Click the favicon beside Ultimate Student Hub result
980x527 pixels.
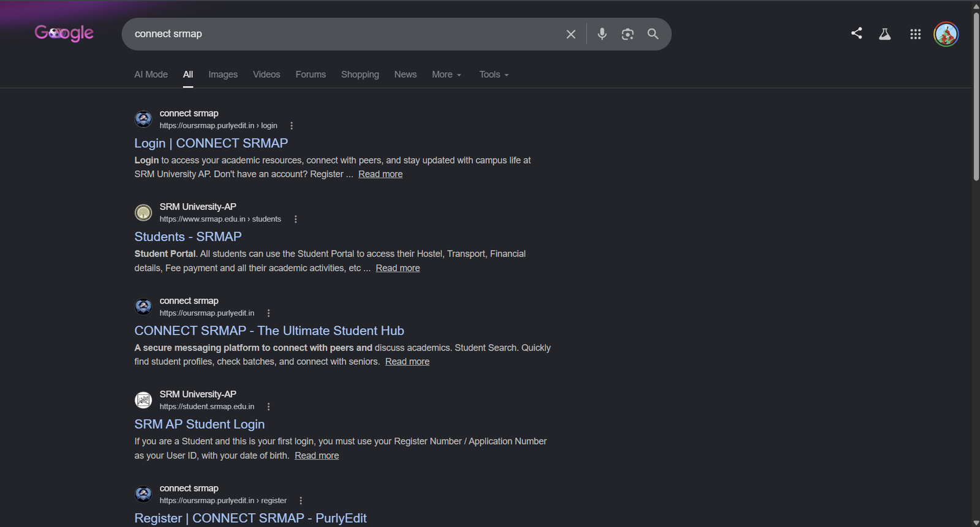tap(143, 306)
